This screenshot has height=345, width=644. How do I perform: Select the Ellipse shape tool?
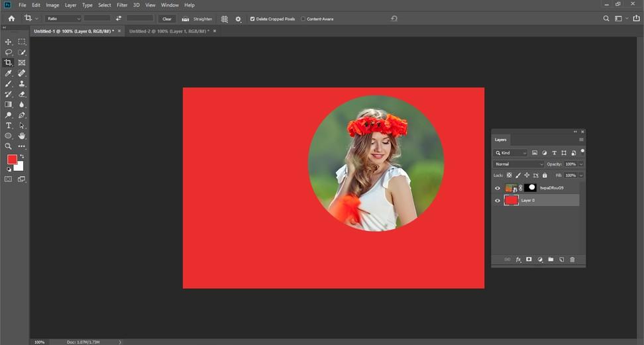pos(8,136)
